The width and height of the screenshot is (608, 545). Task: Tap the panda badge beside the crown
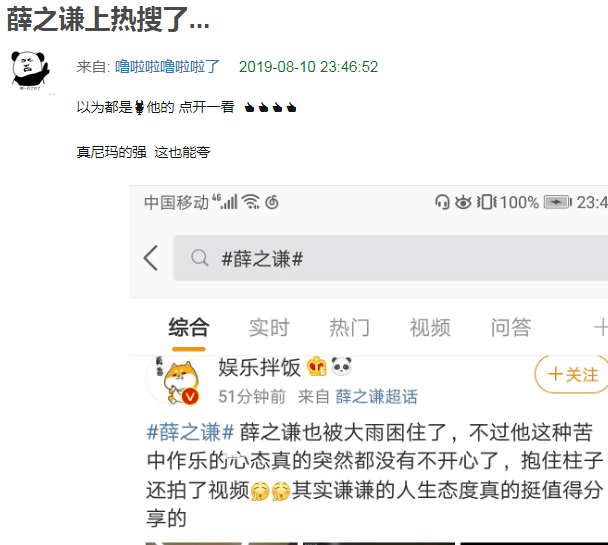point(342,366)
